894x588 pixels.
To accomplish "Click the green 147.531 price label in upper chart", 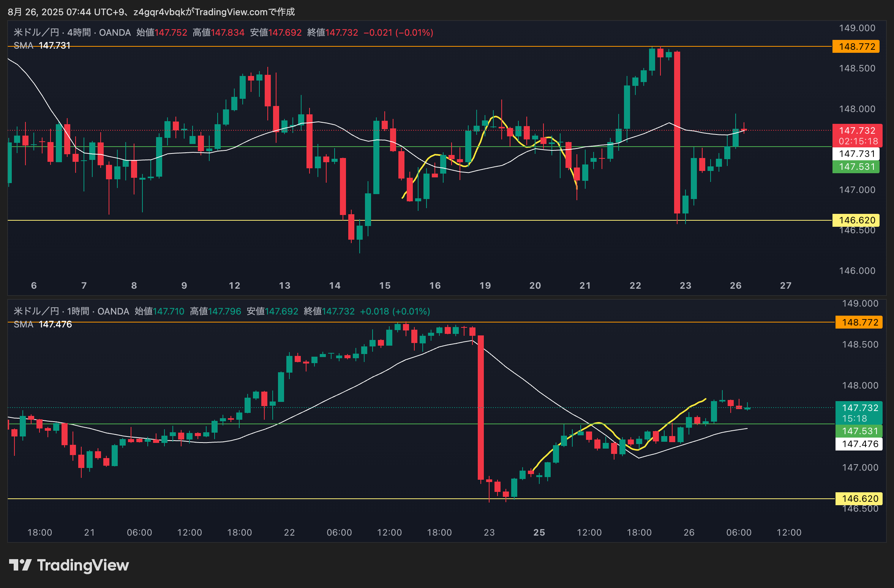I will [856, 167].
